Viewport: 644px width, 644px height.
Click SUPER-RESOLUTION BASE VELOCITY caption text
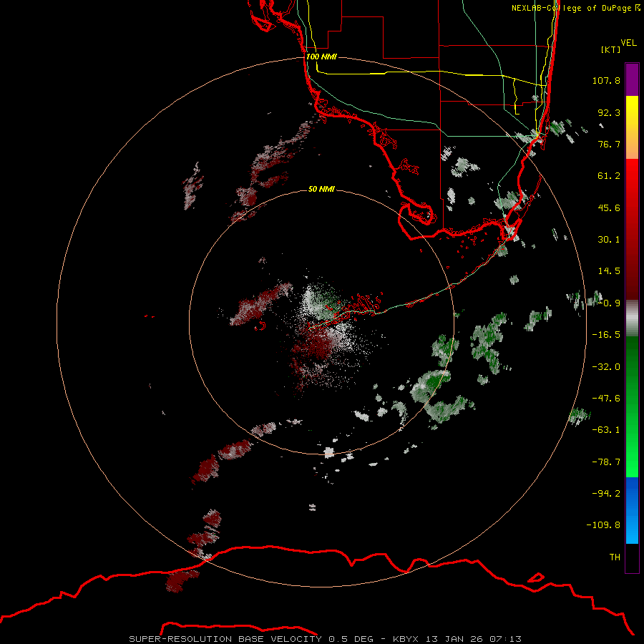pos(225,639)
